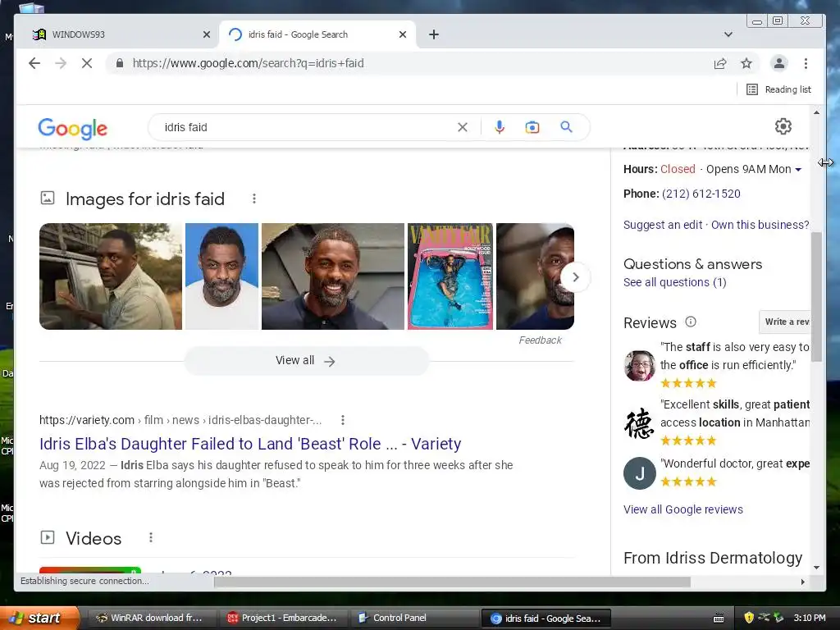Open View all Google reviews
The width and height of the screenshot is (840, 630).
point(683,509)
